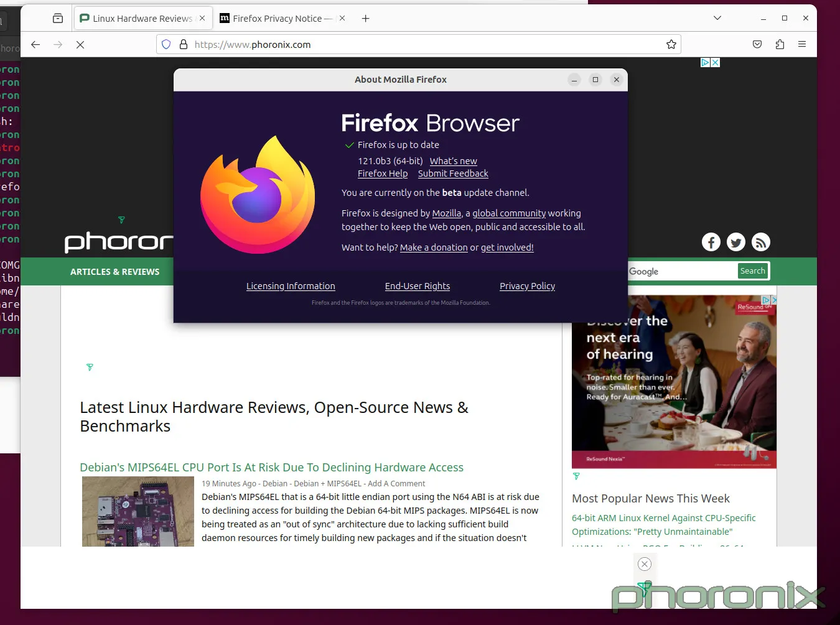This screenshot has height=625, width=840.
Task: Switch to the Firefox Privacy Notice tab
Action: 279,18
